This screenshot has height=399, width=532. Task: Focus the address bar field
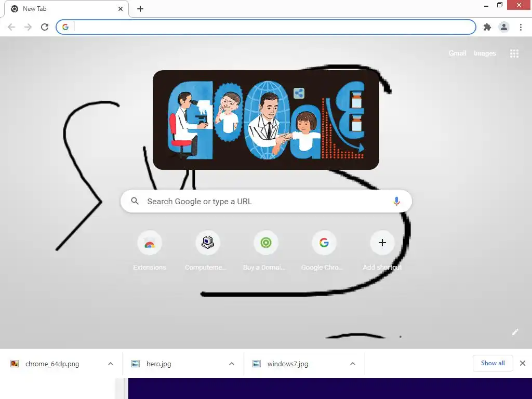coord(266,27)
